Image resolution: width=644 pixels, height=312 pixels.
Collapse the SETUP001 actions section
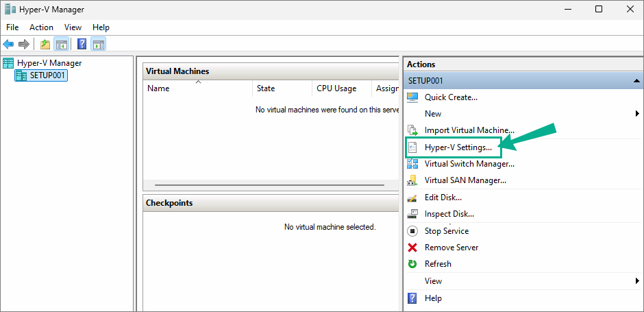636,81
